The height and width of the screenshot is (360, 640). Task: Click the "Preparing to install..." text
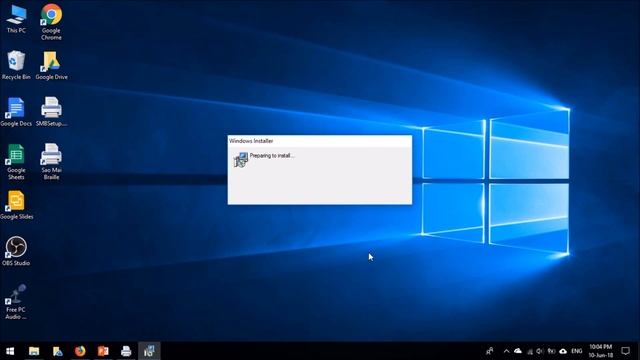pyautogui.click(x=272, y=156)
